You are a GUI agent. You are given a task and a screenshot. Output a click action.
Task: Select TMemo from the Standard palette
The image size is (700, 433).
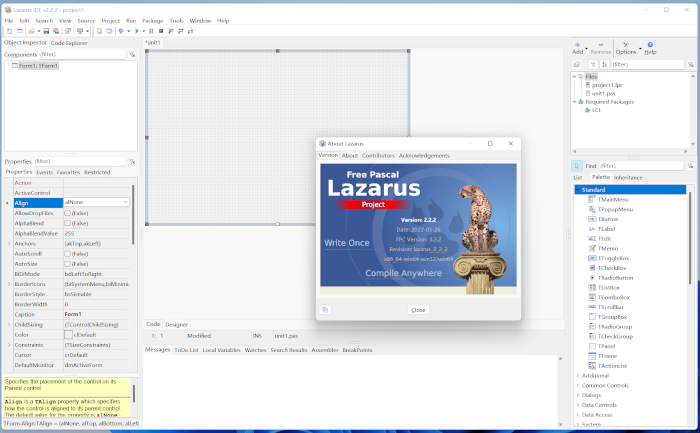click(x=607, y=248)
